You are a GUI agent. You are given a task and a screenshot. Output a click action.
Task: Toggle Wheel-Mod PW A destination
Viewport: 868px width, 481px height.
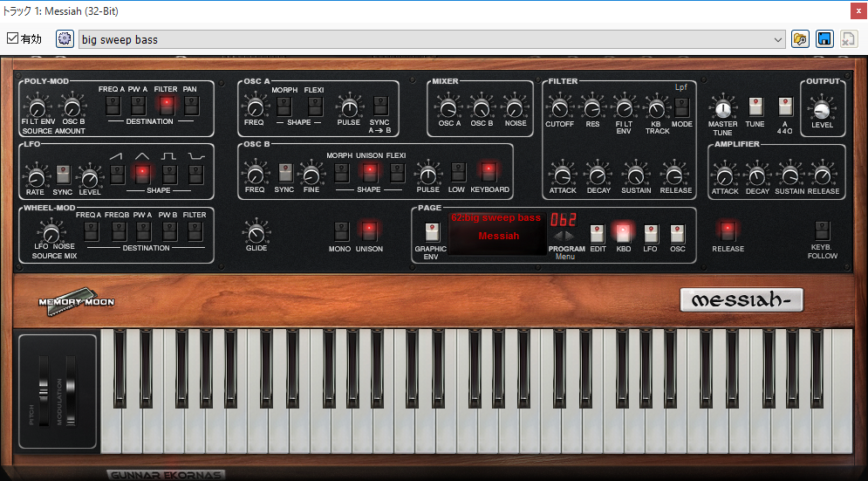(x=144, y=231)
